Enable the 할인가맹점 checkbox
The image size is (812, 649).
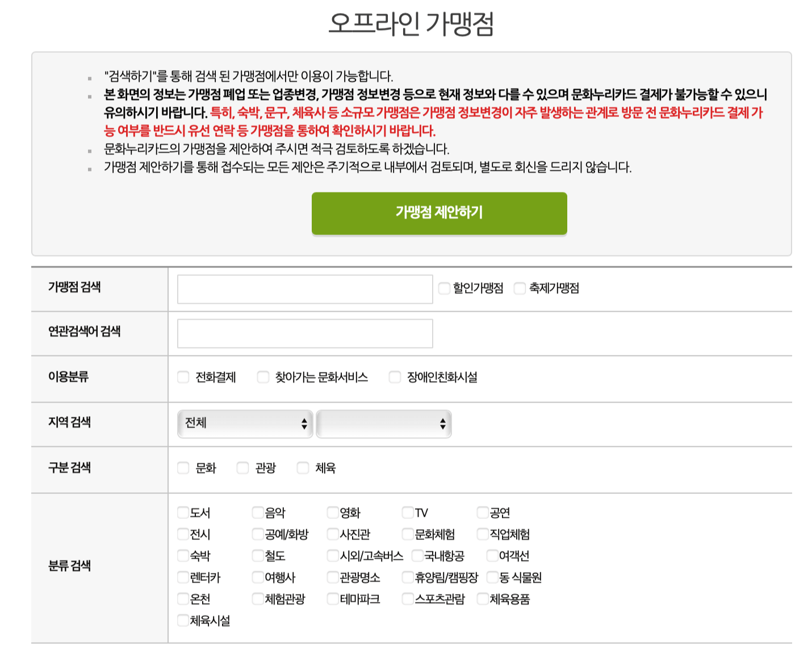[x=443, y=288]
